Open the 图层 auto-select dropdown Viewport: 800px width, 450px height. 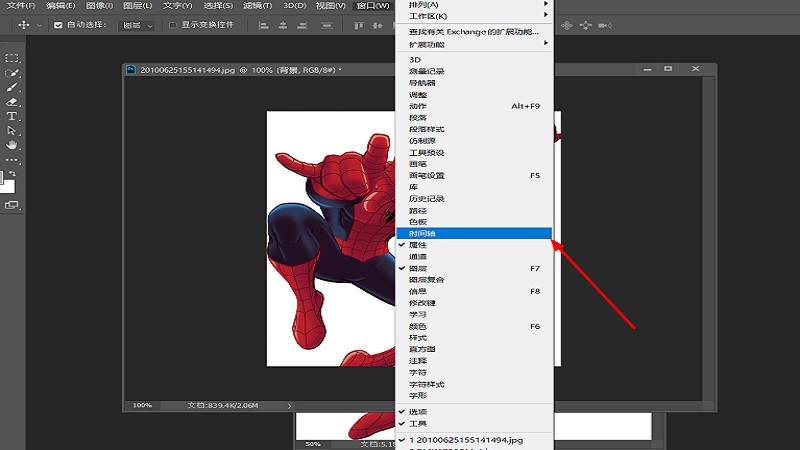[x=136, y=26]
